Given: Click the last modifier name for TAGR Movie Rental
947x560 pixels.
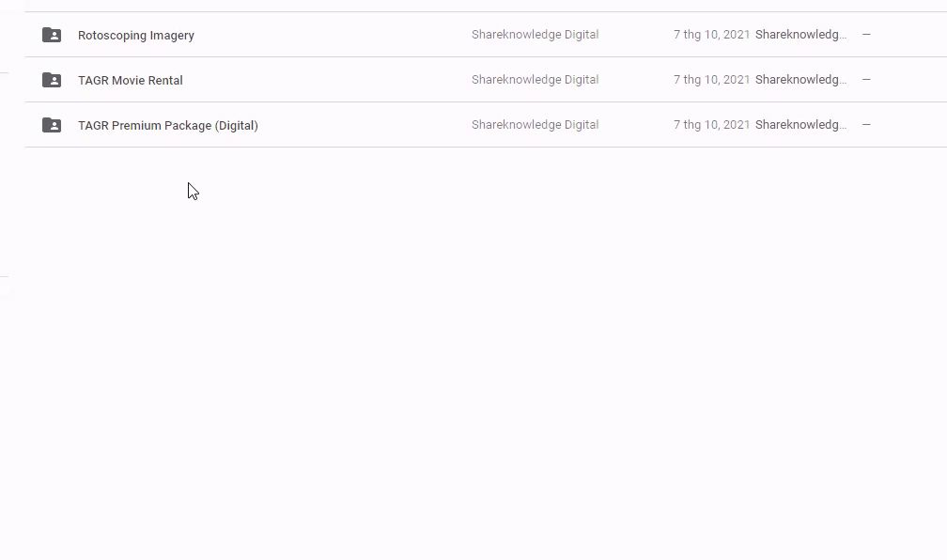Looking at the screenshot, I should [800, 80].
